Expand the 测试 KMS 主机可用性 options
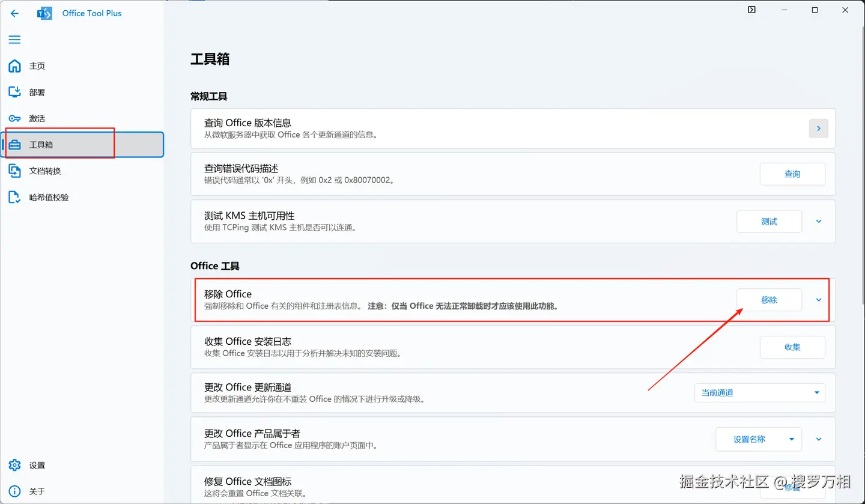This screenshot has width=865, height=504. point(819,221)
